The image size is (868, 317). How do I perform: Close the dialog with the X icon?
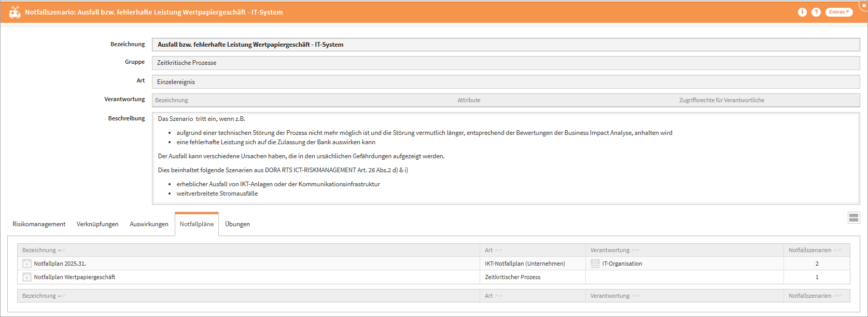click(864, 5)
